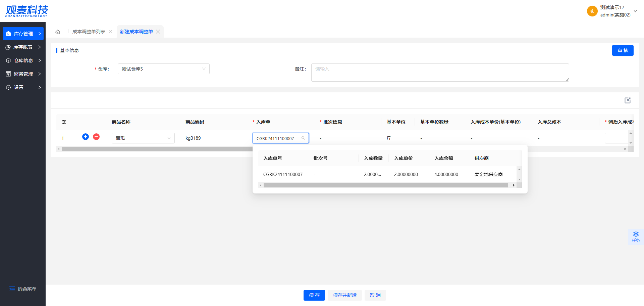Click the 保存并新增 button
644x306 pixels.
click(344, 295)
